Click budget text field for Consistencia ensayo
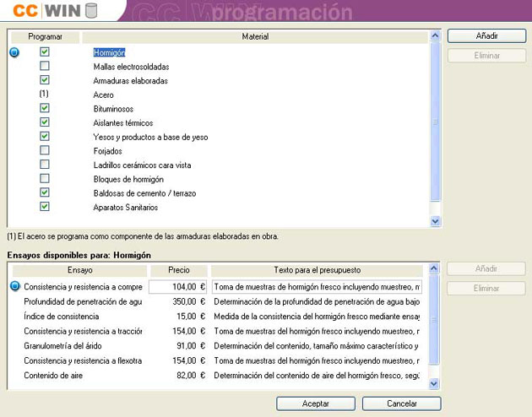This screenshot has width=532, height=417. pos(317,287)
